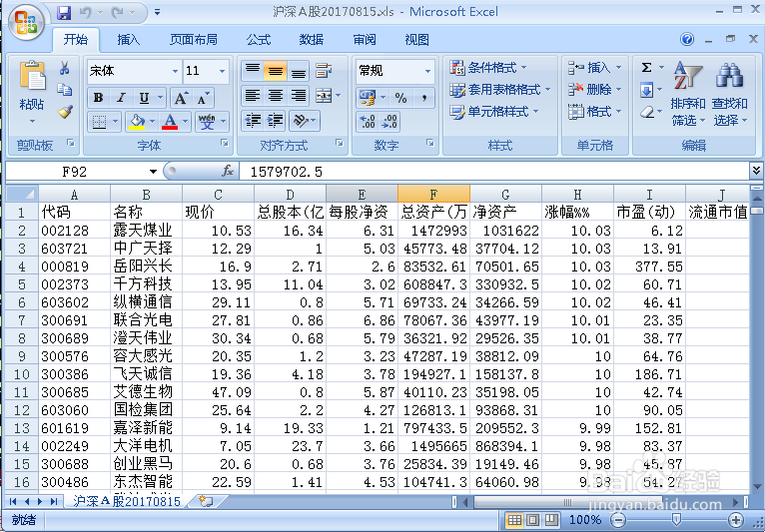Switch to Page Layout view in status bar
Image resolution: width=765 pixels, height=532 pixels.
[533, 520]
